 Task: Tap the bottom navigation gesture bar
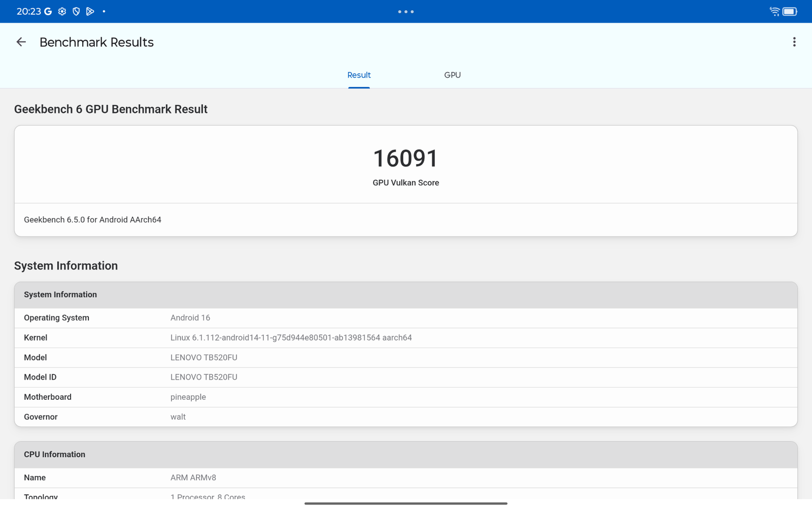pos(405,503)
